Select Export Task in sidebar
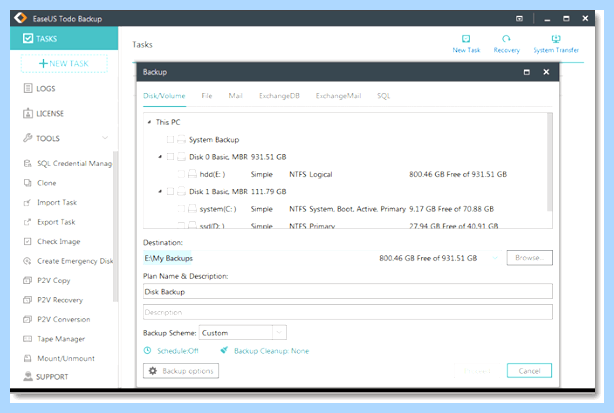This screenshot has width=614, height=413. (49, 222)
